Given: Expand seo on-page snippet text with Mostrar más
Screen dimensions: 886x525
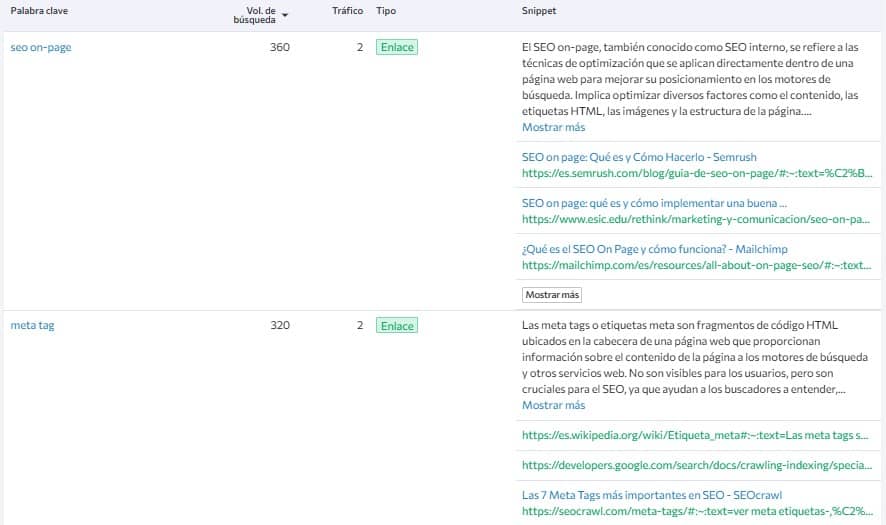Looking at the screenshot, I should pos(553,127).
